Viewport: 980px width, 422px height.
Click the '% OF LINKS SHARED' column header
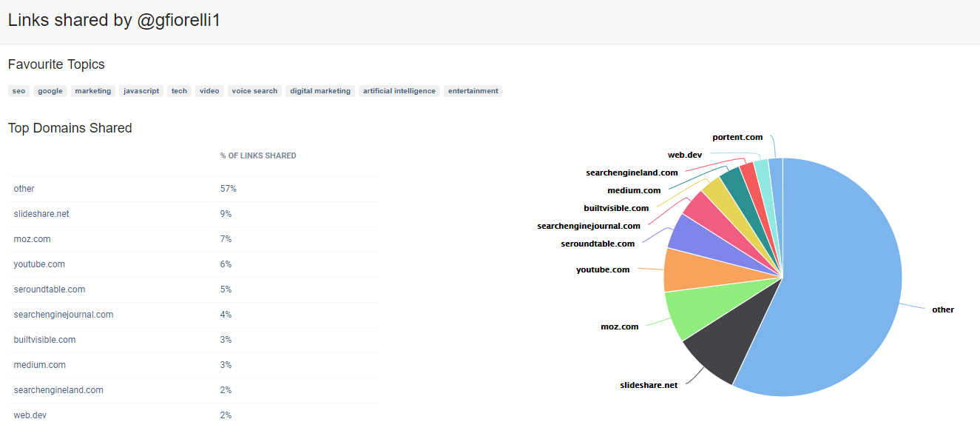click(x=258, y=156)
